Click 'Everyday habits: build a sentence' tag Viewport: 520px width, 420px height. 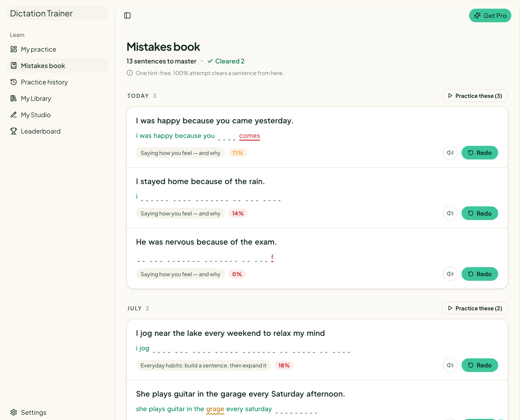click(x=203, y=365)
